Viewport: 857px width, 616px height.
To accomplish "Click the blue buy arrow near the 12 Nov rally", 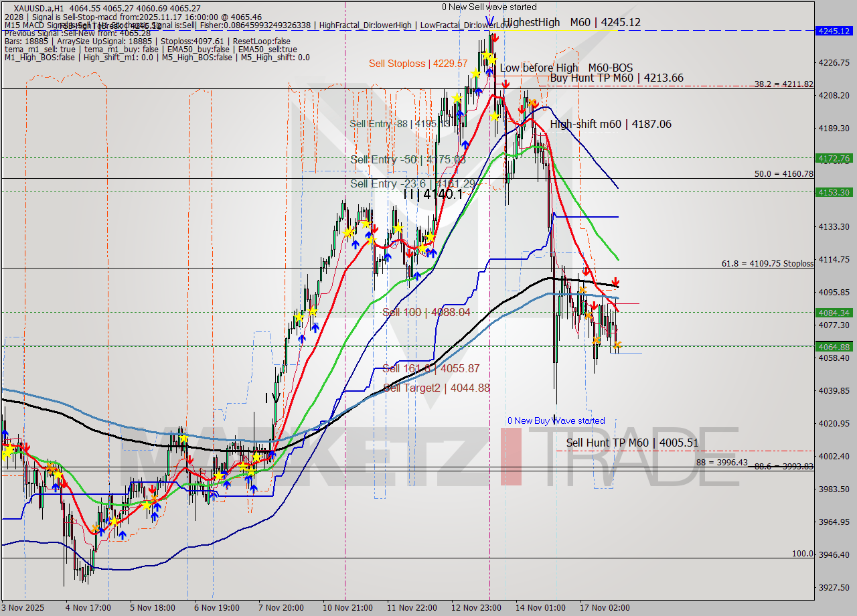I will [465, 144].
